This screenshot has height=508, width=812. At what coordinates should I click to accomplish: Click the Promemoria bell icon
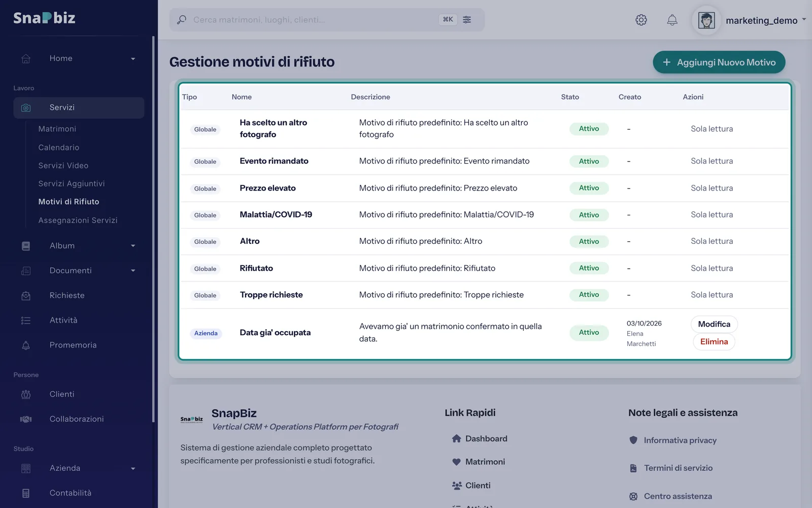click(26, 345)
